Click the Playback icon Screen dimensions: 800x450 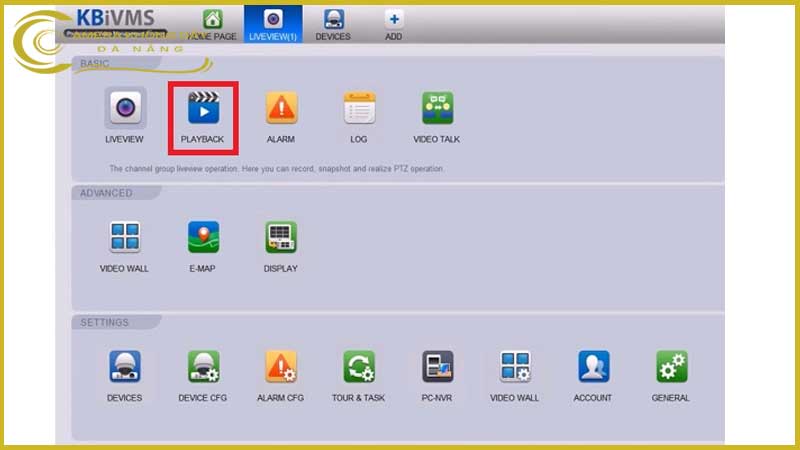(x=203, y=107)
